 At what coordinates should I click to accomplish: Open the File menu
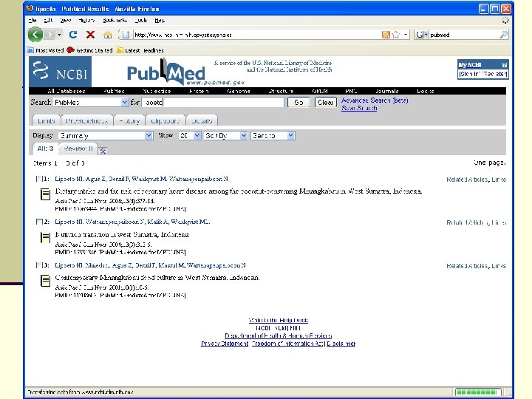[x=33, y=21]
